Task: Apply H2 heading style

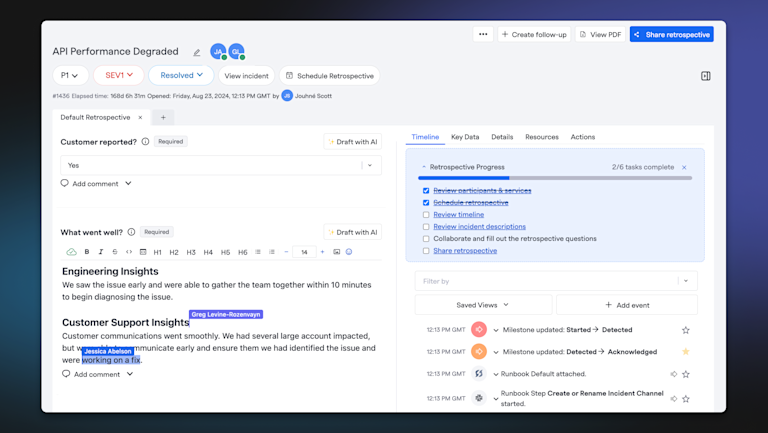Action: pos(174,252)
